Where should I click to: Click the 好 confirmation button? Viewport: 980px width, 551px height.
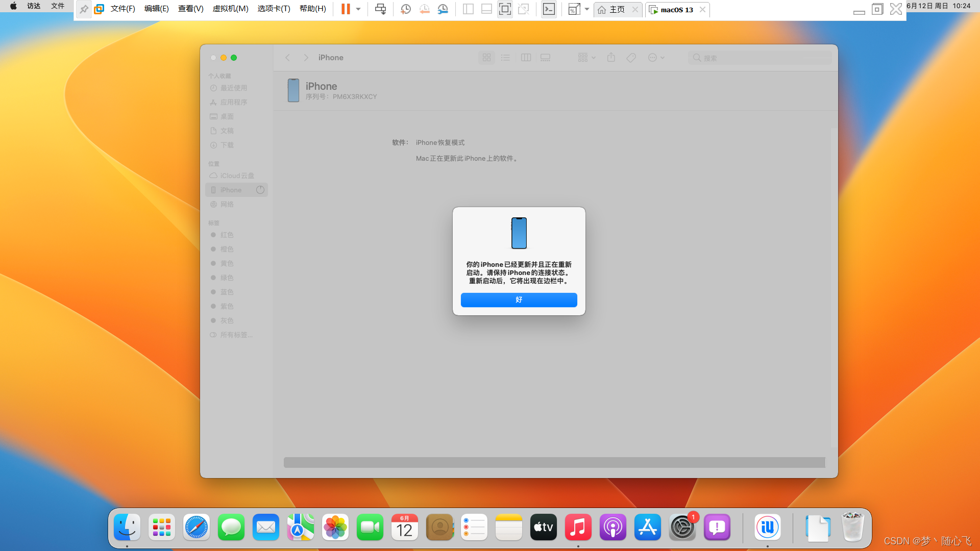pos(519,300)
